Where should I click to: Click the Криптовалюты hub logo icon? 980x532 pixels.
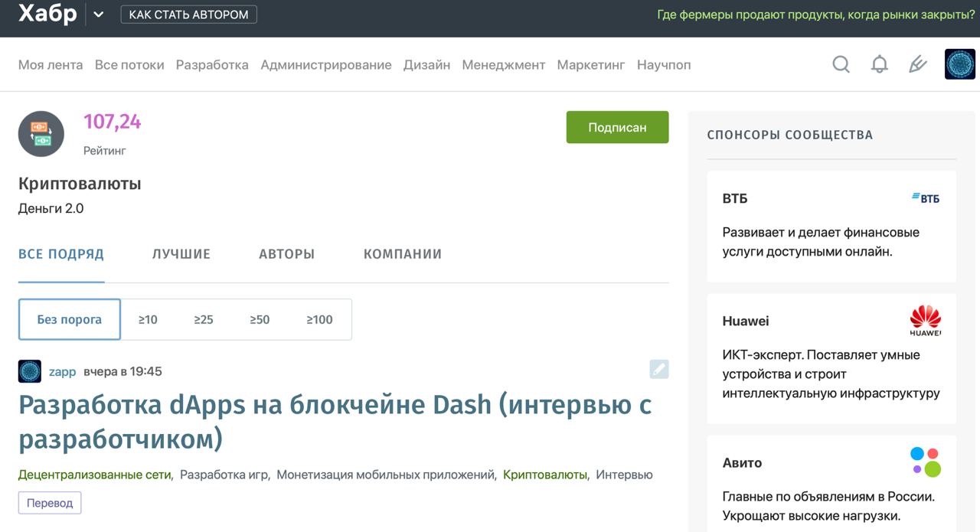click(41, 134)
